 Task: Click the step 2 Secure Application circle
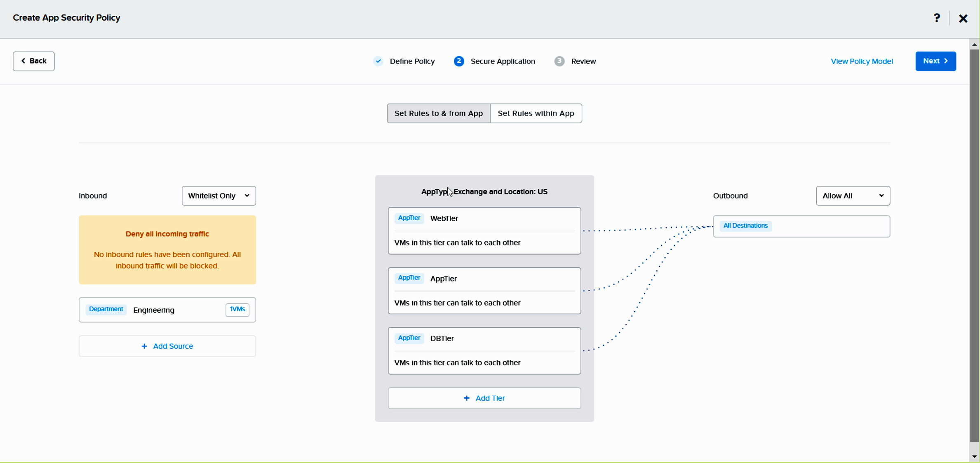[459, 61]
